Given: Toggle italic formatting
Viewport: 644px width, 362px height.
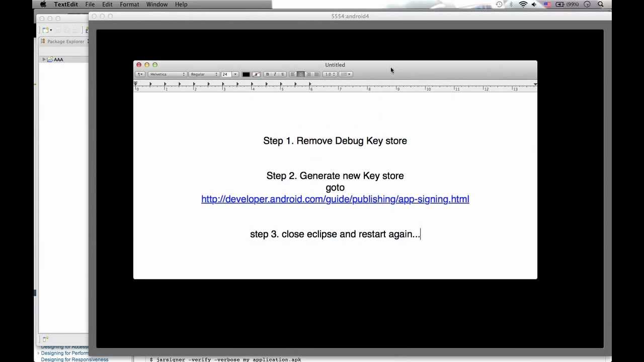Looking at the screenshot, I should pyautogui.click(x=275, y=74).
